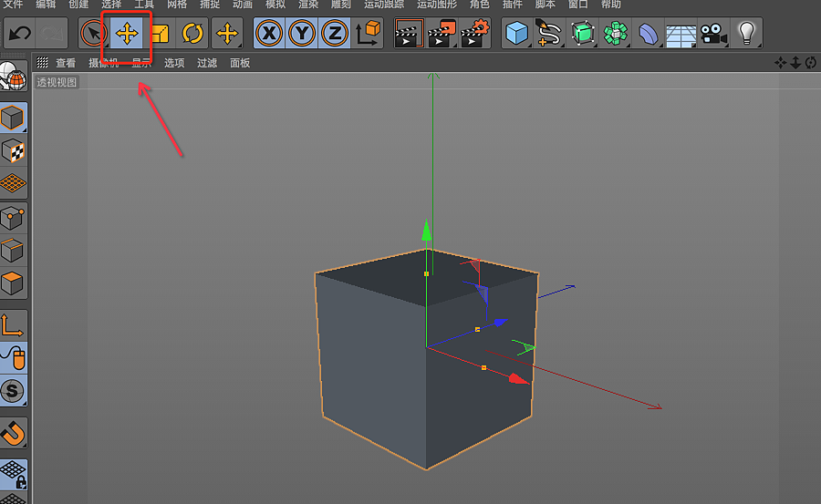Open the viewport 选项 menu
The image size is (821, 504).
[174, 63]
